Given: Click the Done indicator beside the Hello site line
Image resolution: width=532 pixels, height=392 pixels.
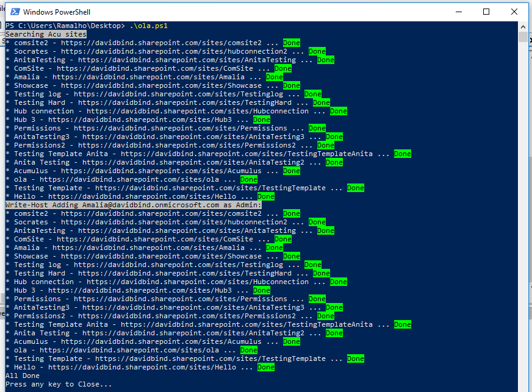Looking at the screenshot, I should (265, 196).
